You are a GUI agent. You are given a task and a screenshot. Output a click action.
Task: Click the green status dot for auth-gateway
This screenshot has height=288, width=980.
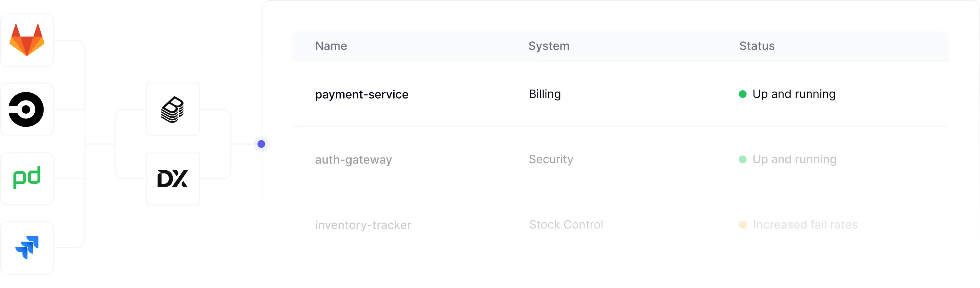(742, 159)
